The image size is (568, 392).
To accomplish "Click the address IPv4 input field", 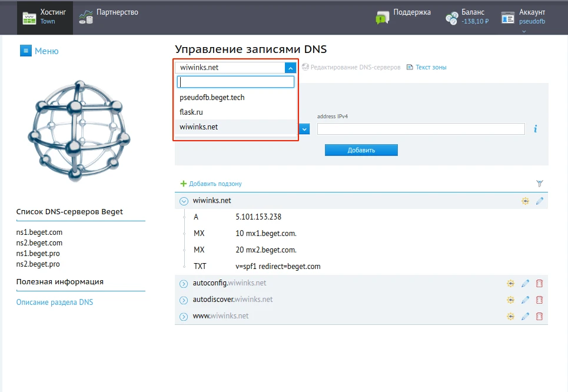I will [420, 129].
